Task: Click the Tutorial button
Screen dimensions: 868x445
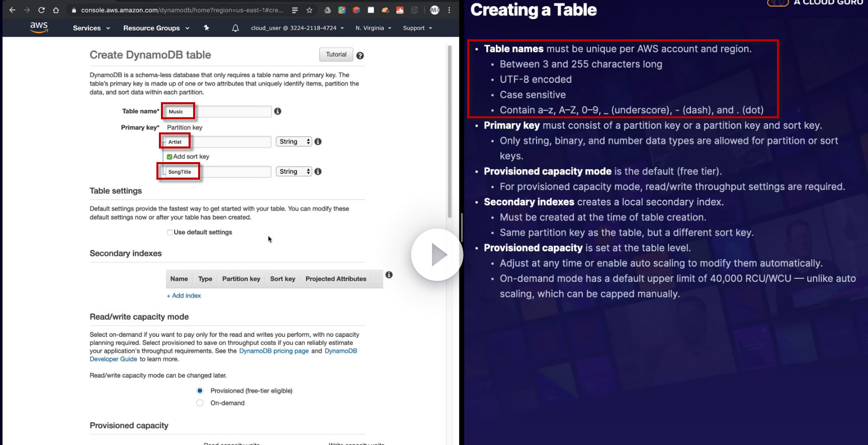Action: [x=336, y=54]
